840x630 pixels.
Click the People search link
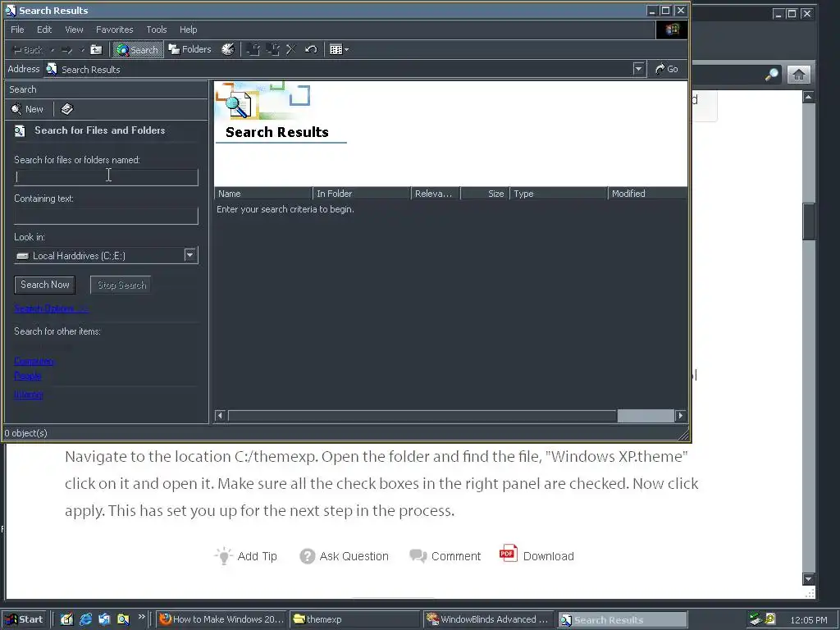27,376
